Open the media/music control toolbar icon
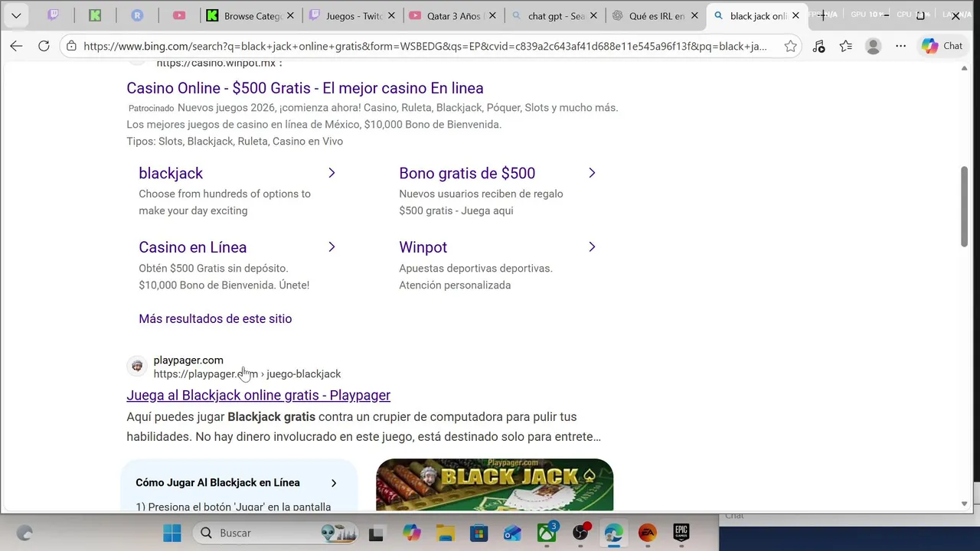980x551 pixels. (818, 46)
